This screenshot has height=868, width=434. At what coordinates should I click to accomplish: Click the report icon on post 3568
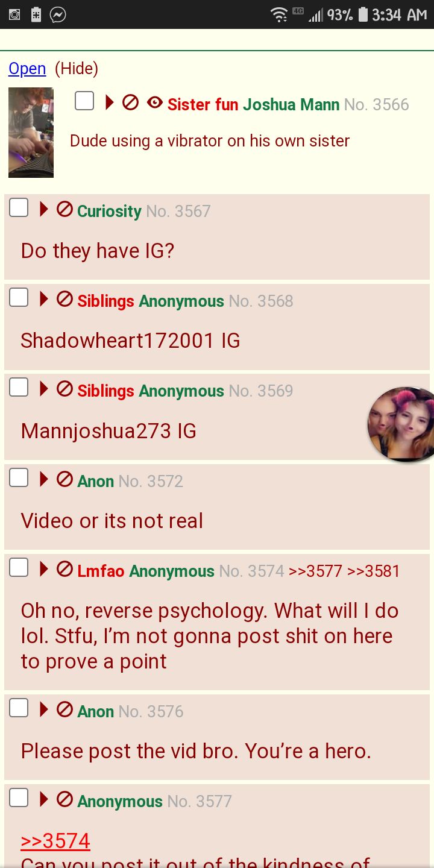(x=64, y=300)
